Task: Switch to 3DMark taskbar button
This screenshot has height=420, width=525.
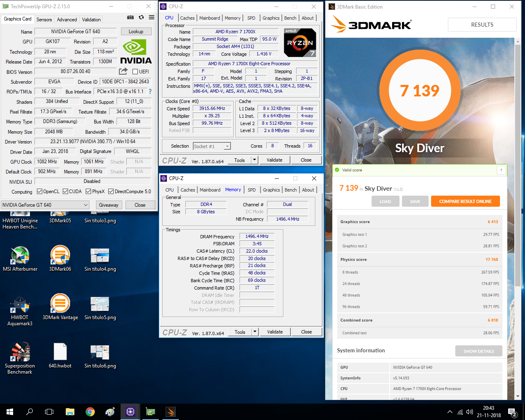Action: [x=171, y=412]
